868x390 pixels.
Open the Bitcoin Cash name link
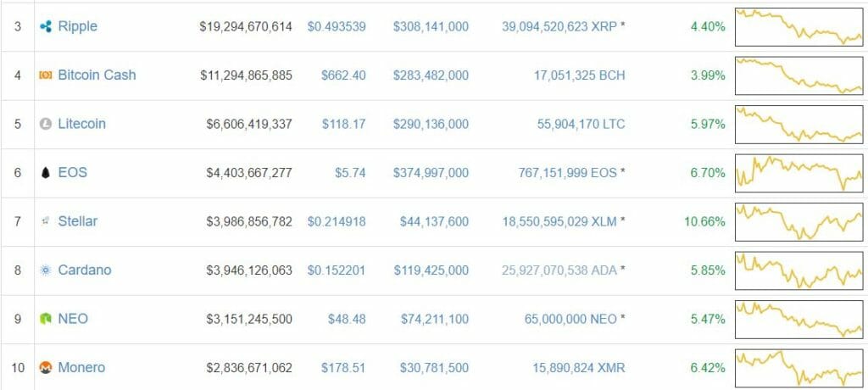point(97,75)
